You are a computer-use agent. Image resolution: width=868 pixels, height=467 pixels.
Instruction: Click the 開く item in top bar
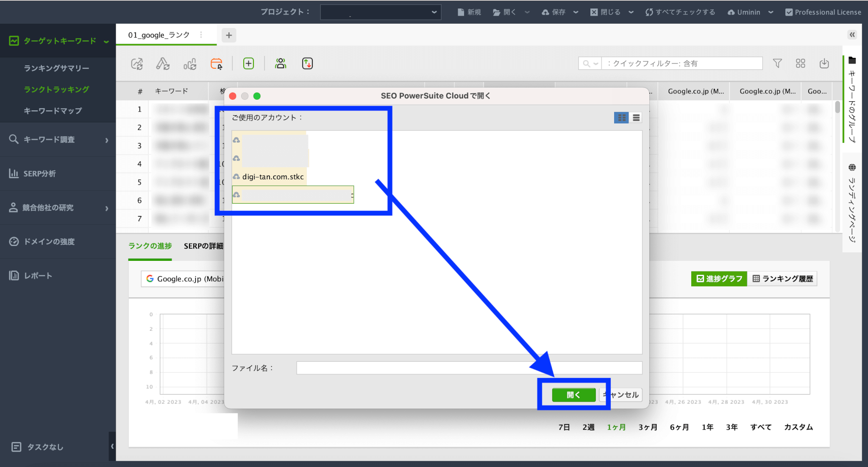(x=504, y=12)
